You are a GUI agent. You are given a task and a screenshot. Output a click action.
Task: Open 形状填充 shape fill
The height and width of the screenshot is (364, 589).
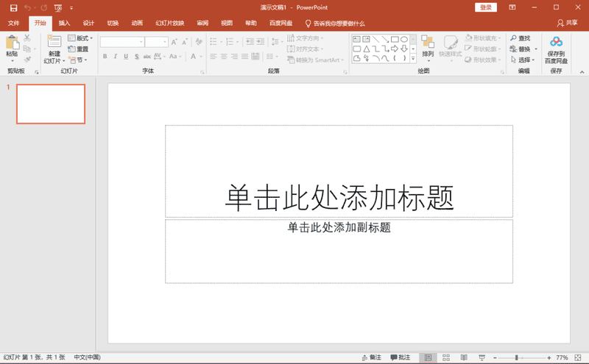point(483,38)
